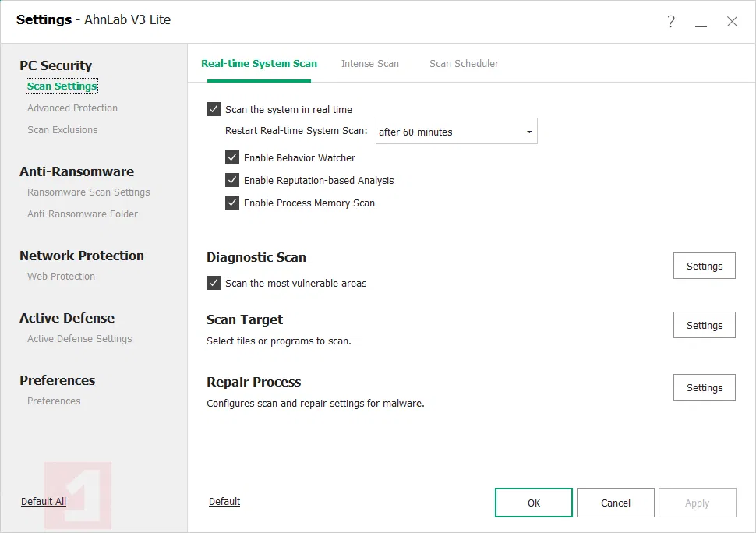Open Web Protection settings
The image size is (756, 533).
click(61, 276)
